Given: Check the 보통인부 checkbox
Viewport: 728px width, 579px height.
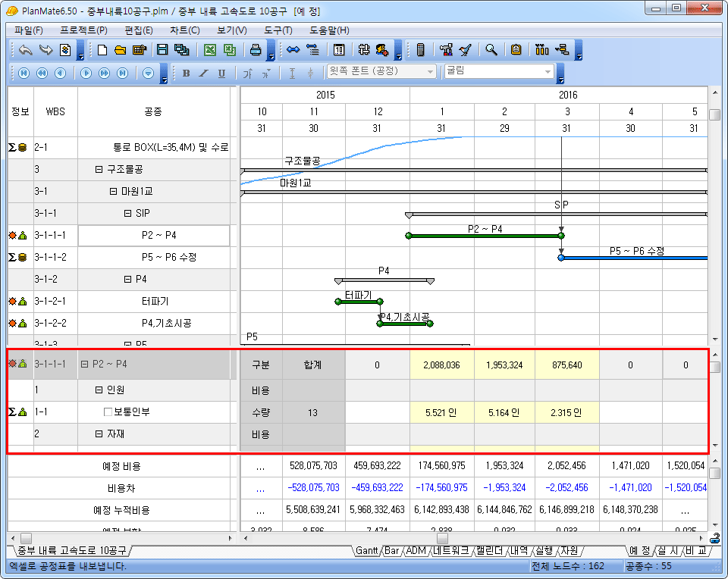Looking at the screenshot, I should [x=108, y=412].
